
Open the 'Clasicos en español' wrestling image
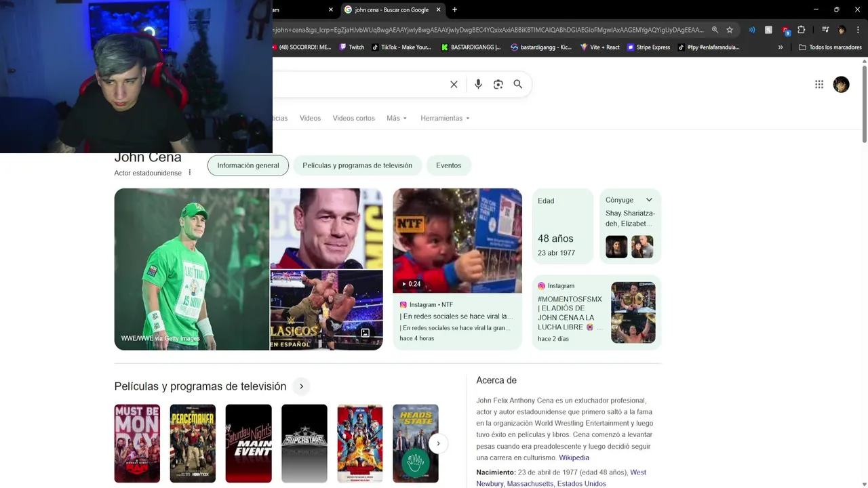pos(326,310)
